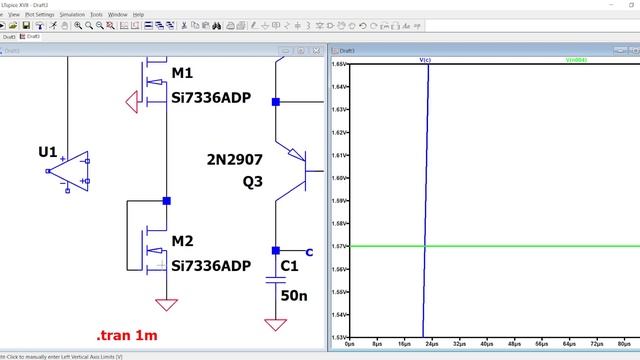
Task: Select the Zoom Back magnifier
Action: coord(100,26)
